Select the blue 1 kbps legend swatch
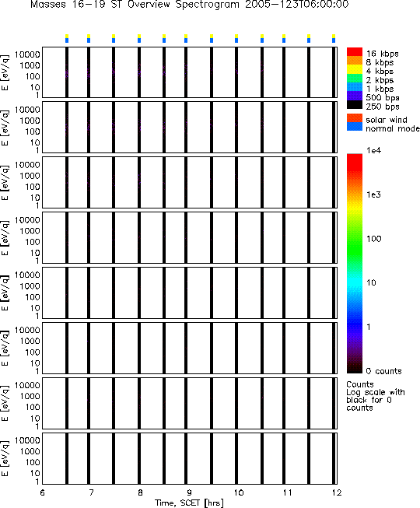 (x=354, y=87)
